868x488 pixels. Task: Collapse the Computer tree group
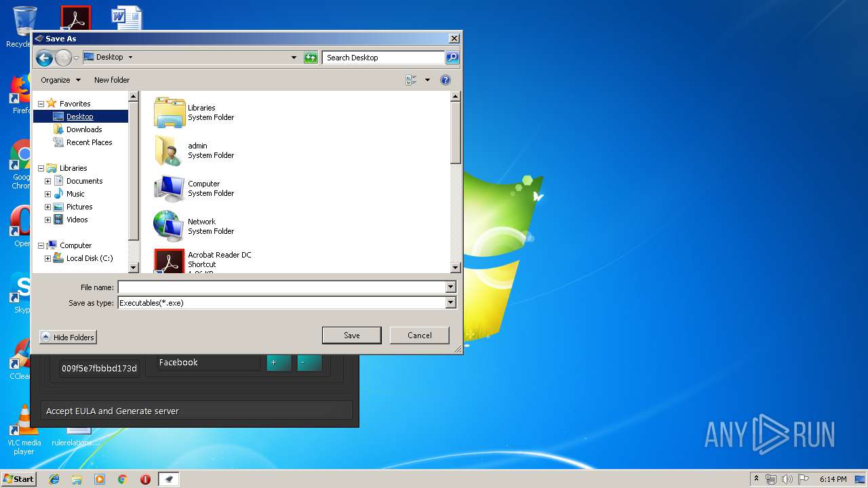pos(41,245)
